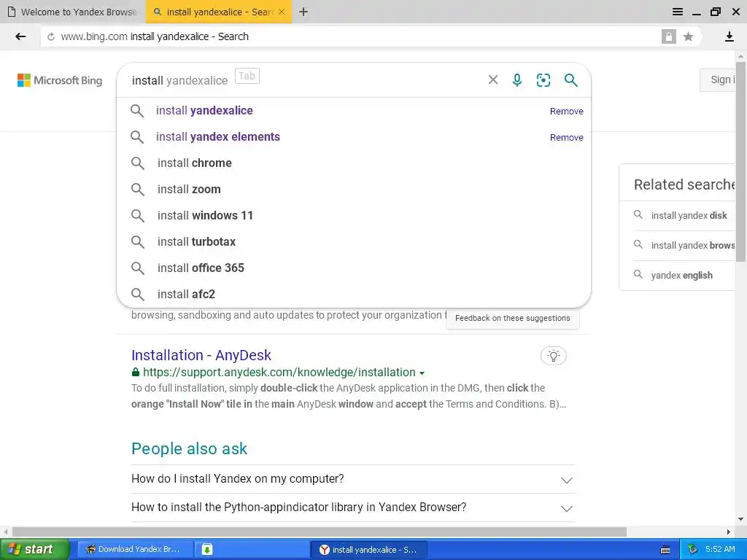
Task: Click the horizontal scrollbar thumb
Action: tap(320, 532)
